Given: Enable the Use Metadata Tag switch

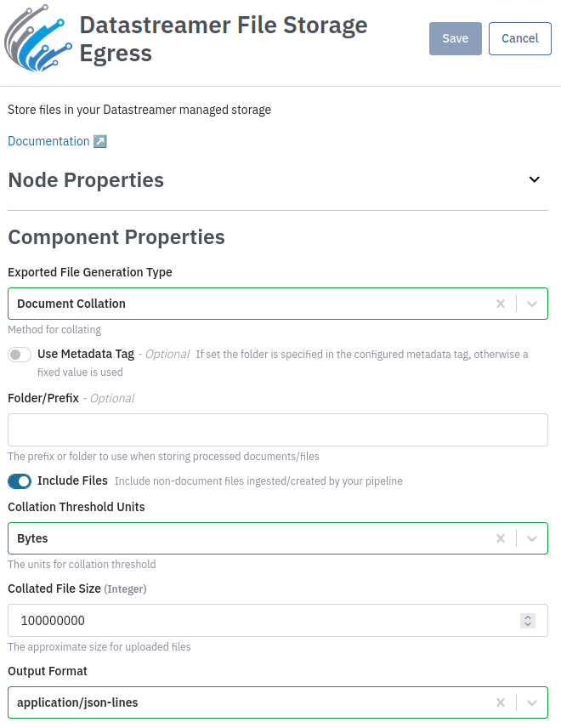Looking at the screenshot, I should [20, 355].
